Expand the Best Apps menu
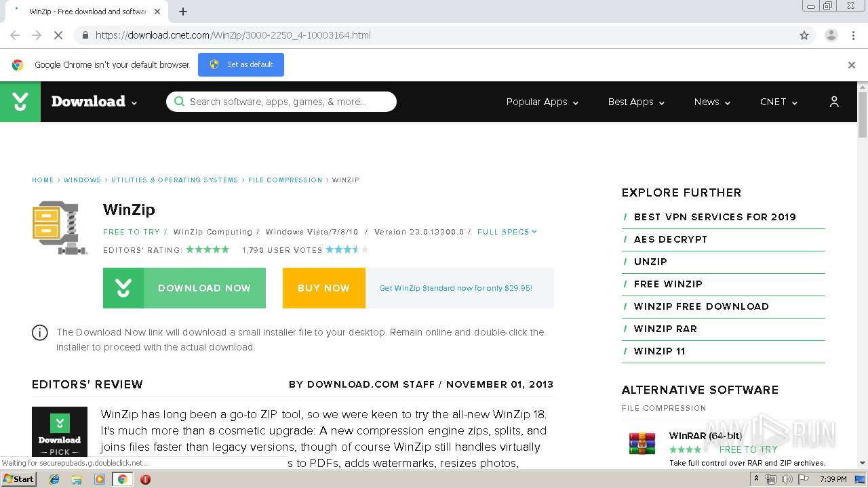 pyautogui.click(x=636, y=102)
